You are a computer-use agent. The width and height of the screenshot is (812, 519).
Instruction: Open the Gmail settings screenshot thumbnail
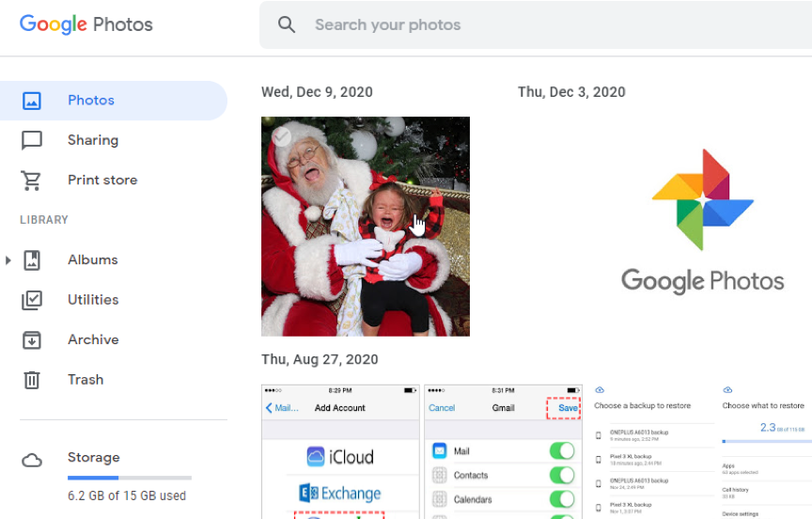(x=504, y=451)
